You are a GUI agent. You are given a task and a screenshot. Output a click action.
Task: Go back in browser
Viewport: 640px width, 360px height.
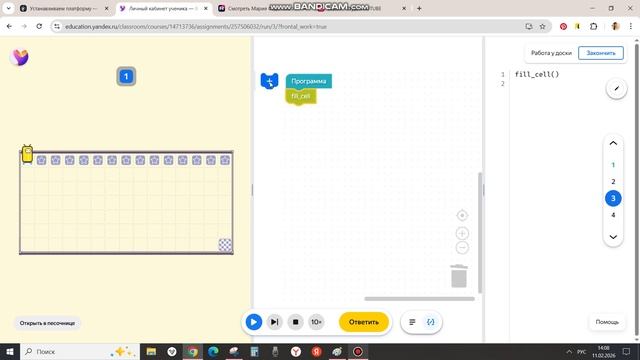pyautogui.click(x=9, y=26)
